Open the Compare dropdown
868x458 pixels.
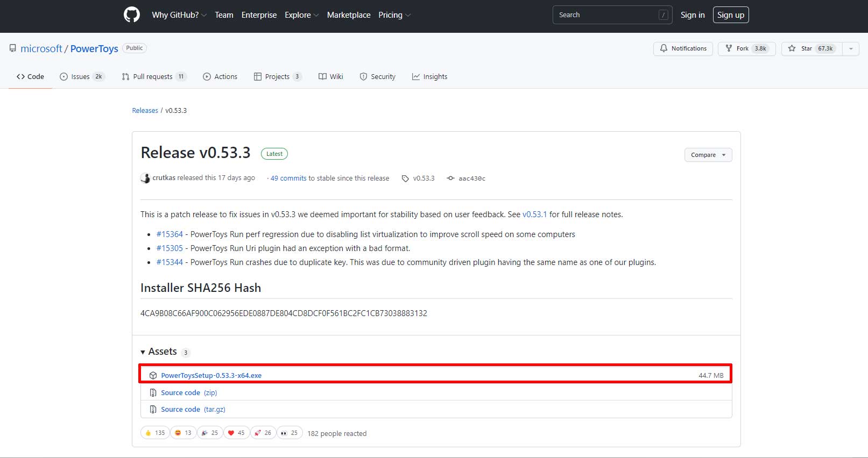(x=708, y=155)
